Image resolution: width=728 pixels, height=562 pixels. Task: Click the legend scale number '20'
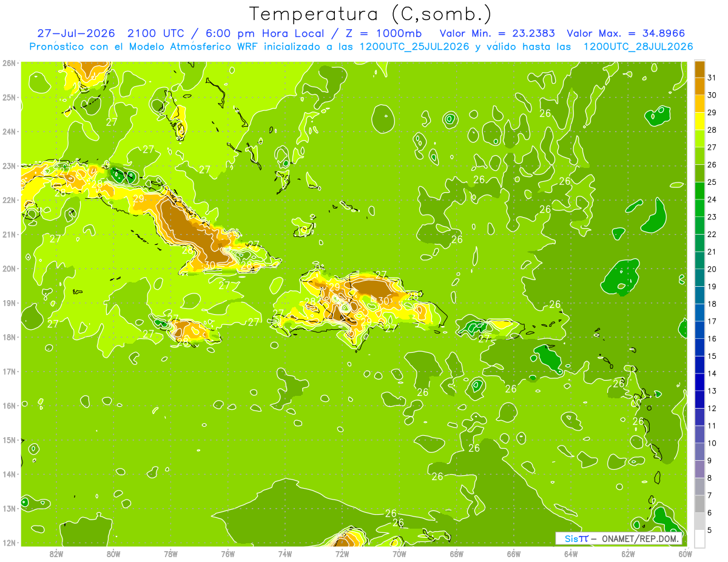tap(712, 269)
